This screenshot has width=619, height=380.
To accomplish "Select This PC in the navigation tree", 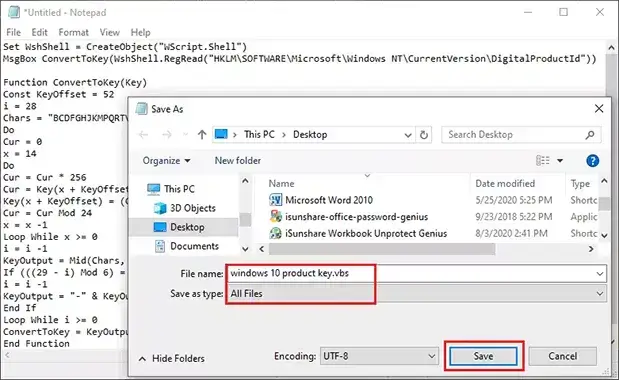I will tap(179, 189).
